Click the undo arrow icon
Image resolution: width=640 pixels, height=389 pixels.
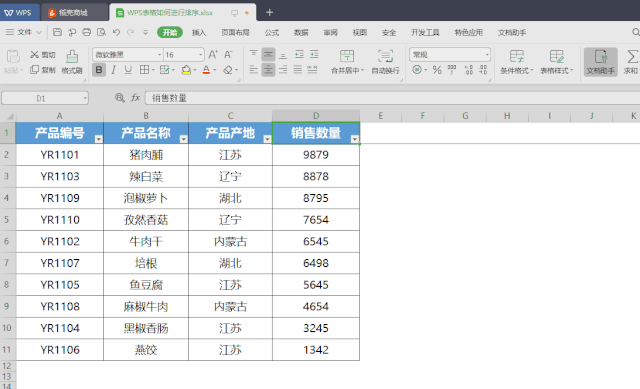[116, 32]
